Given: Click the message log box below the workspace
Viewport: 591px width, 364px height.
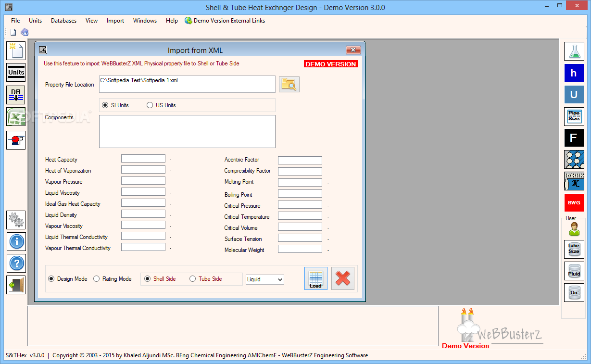Looking at the screenshot, I should (x=233, y=326).
